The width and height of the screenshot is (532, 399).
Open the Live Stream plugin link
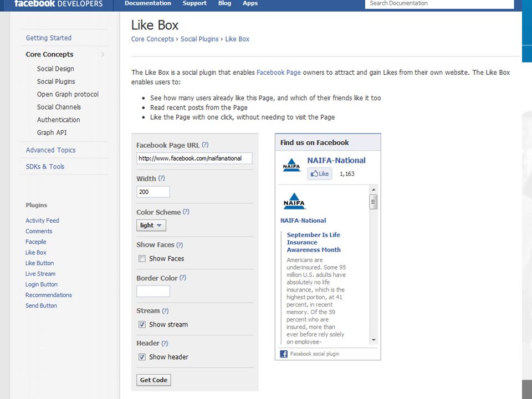pos(40,274)
